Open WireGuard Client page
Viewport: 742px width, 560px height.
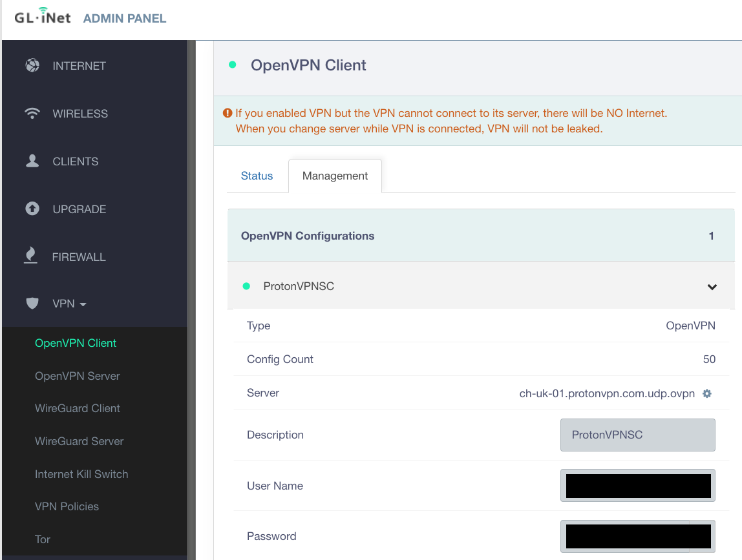click(77, 408)
